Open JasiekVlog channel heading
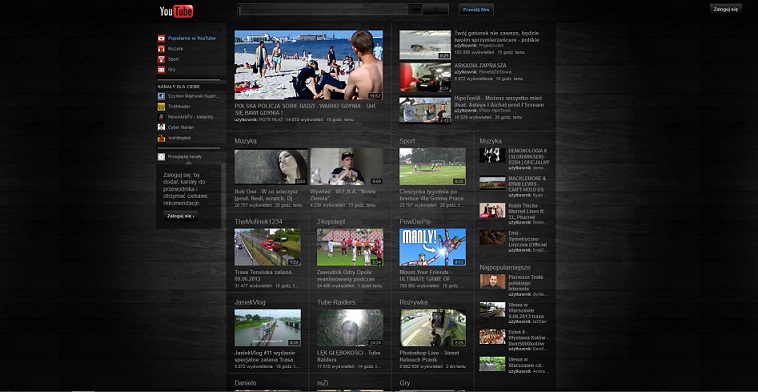The width and height of the screenshot is (758, 392). point(250,302)
